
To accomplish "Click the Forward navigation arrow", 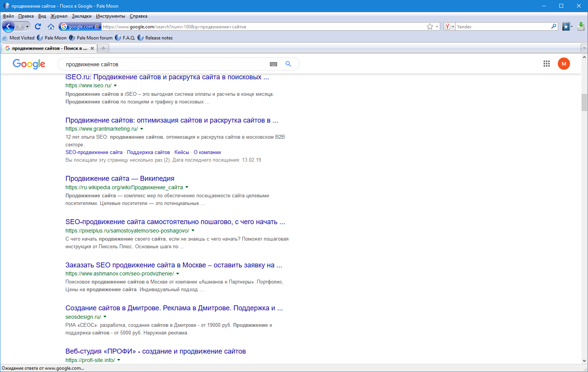I will pos(20,26).
